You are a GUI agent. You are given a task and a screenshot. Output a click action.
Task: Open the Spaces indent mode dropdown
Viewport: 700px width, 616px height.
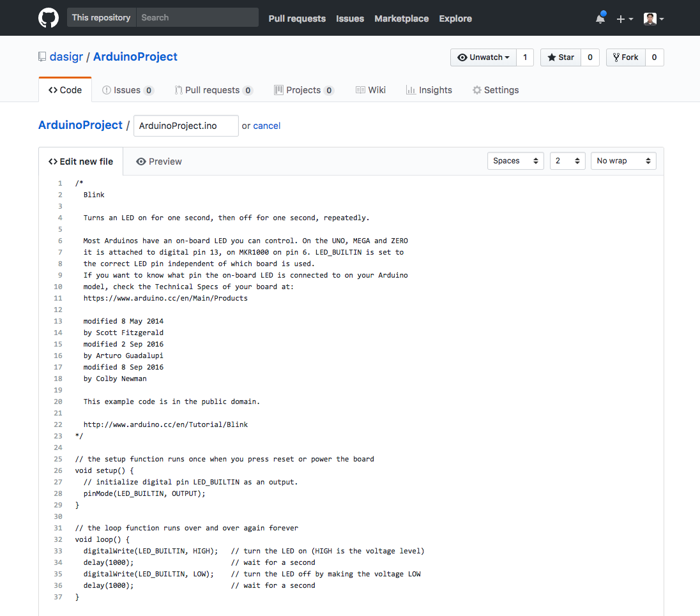[515, 161]
